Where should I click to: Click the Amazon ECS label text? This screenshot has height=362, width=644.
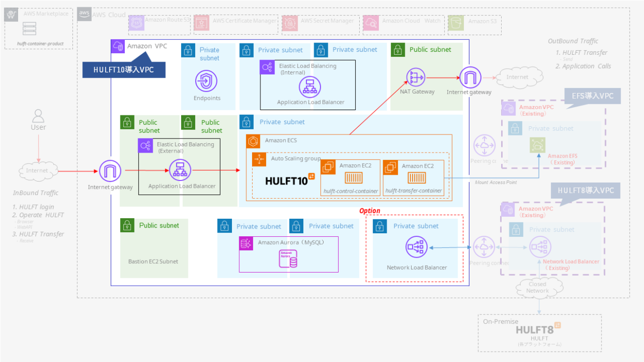pyautogui.click(x=281, y=140)
